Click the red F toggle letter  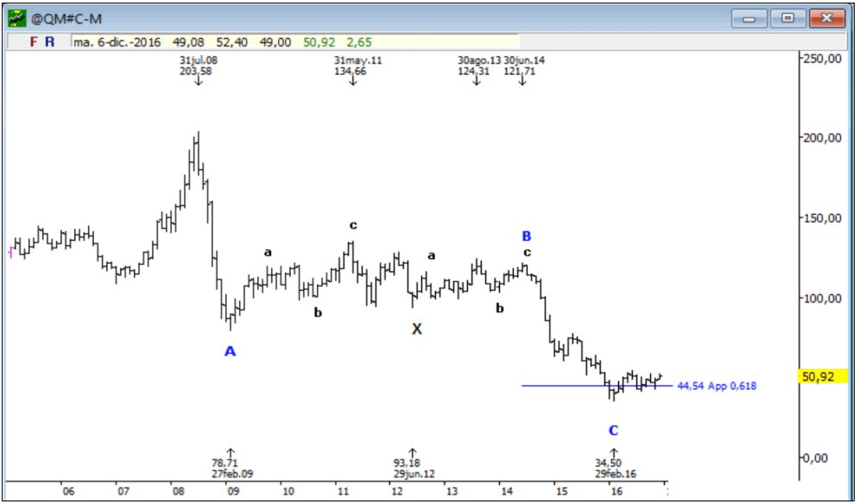[x=34, y=41]
